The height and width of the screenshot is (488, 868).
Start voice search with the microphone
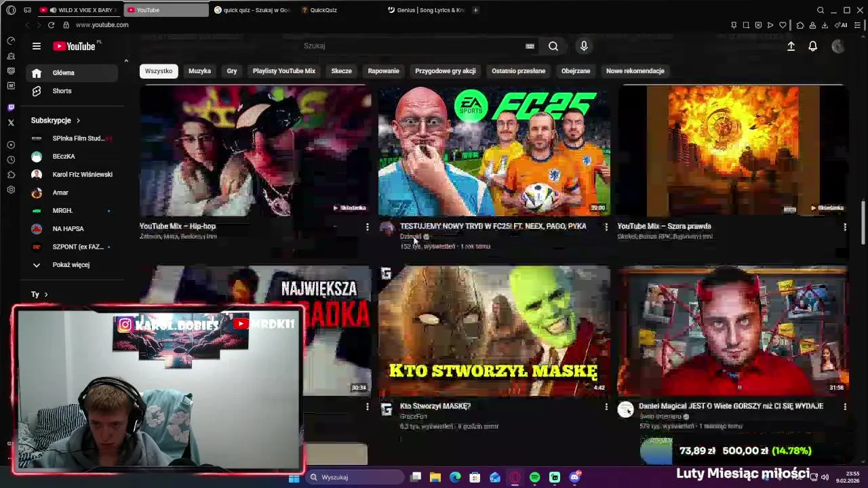point(584,46)
